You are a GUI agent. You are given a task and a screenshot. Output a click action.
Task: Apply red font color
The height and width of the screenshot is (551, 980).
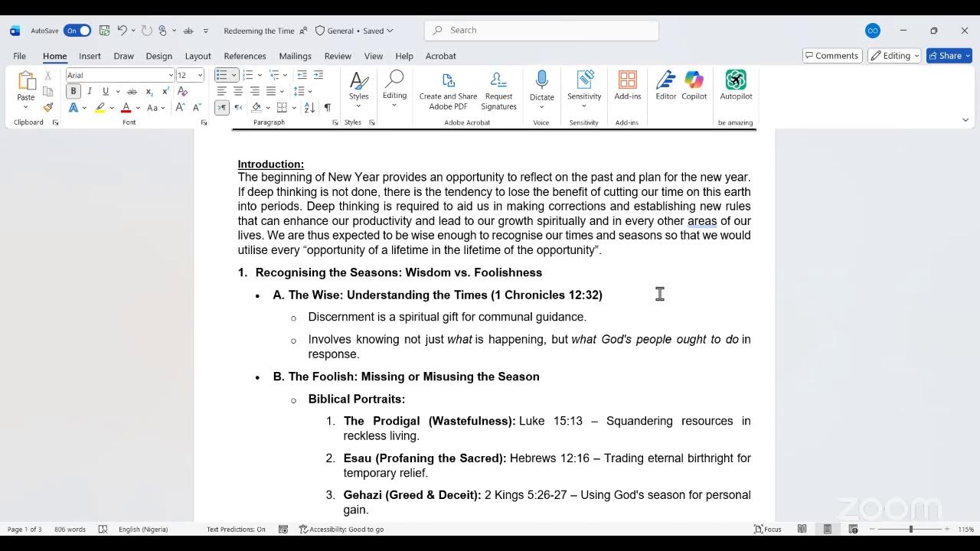[x=126, y=108]
